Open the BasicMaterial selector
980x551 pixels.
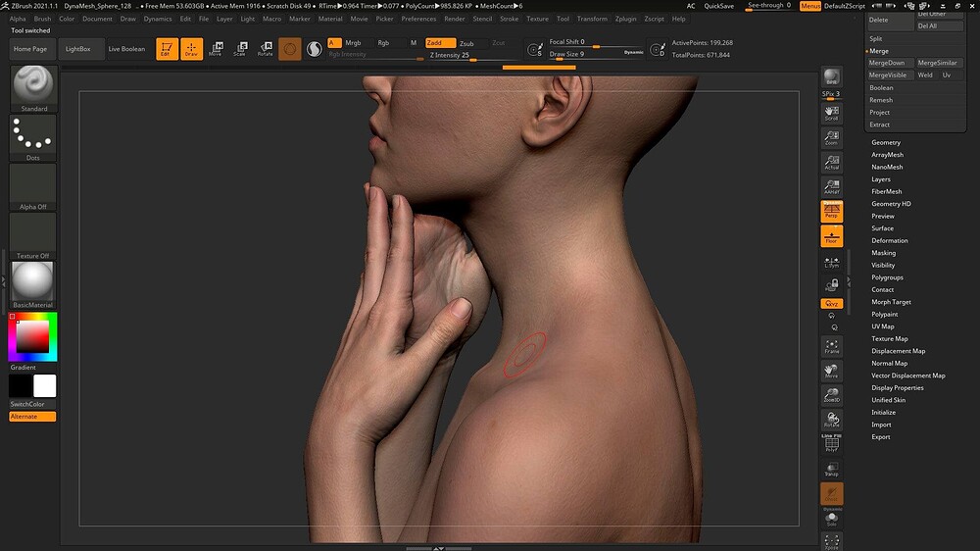pos(33,284)
